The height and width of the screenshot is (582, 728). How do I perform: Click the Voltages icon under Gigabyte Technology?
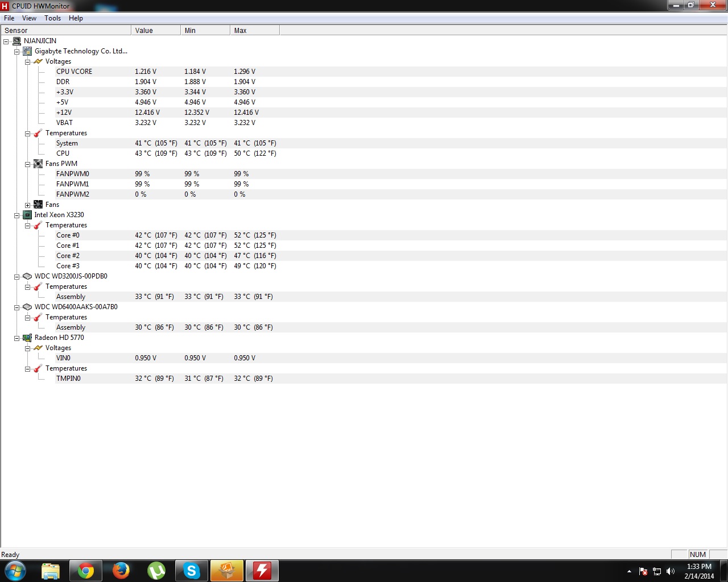pos(38,61)
